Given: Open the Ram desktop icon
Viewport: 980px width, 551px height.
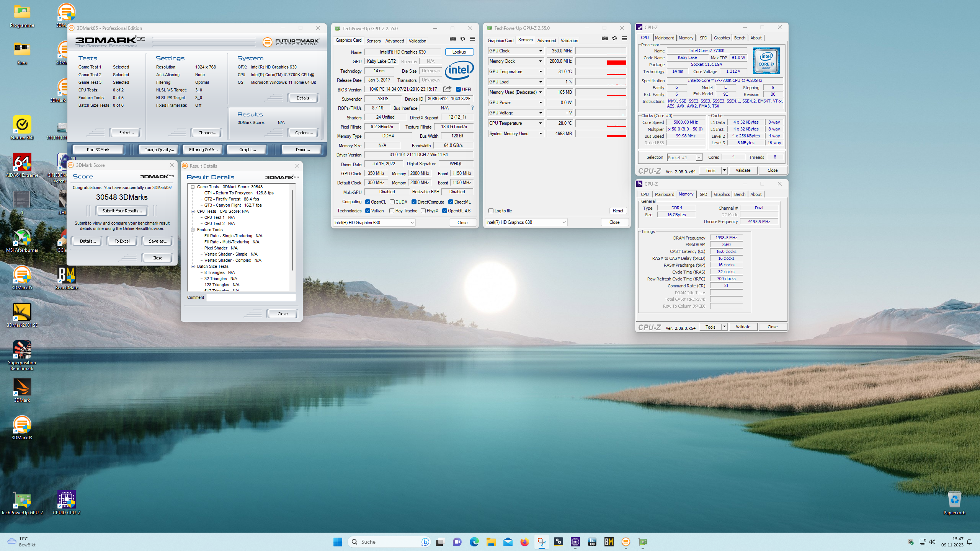Looking at the screenshot, I should pos(22,53).
